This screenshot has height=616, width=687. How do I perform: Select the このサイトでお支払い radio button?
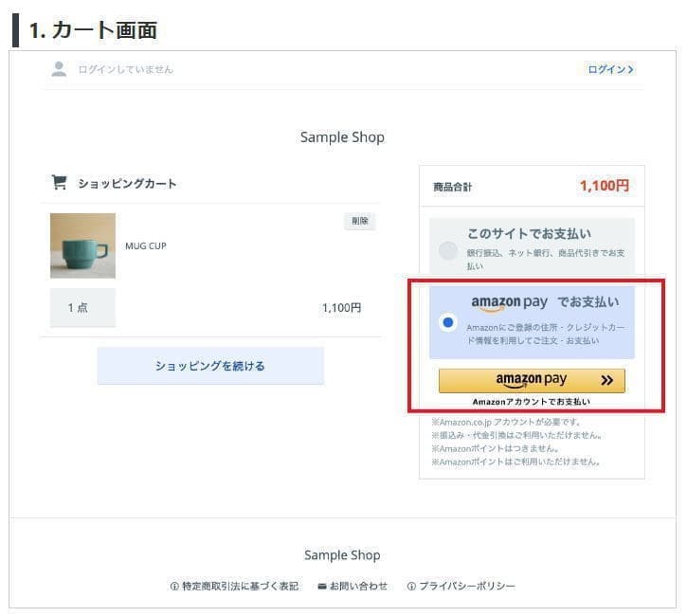click(448, 250)
